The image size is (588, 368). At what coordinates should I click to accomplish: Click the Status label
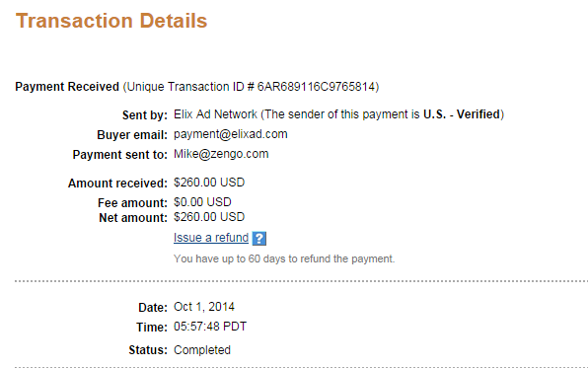(148, 350)
